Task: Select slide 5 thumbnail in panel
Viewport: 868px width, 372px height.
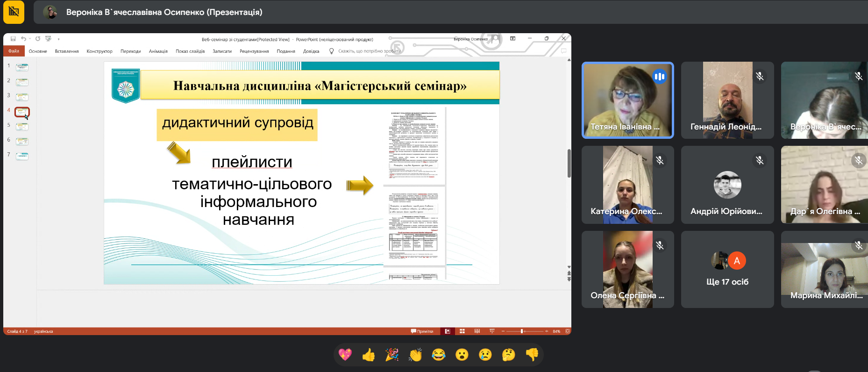Action: click(22, 127)
